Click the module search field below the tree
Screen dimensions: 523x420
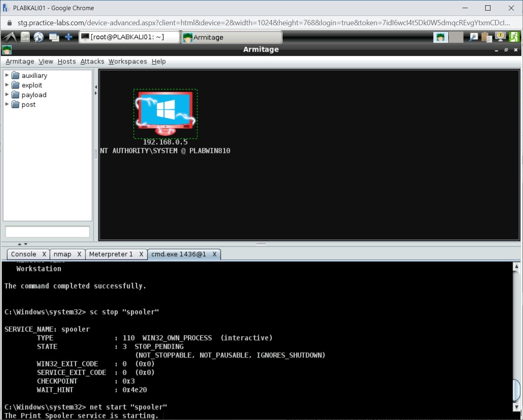pyautogui.click(x=47, y=232)
